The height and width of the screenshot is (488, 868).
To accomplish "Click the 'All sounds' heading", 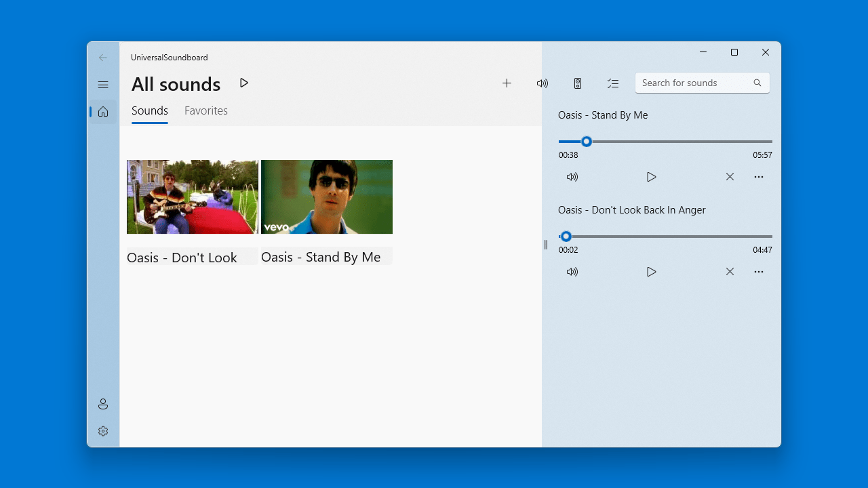I will [x=176, y=84].
